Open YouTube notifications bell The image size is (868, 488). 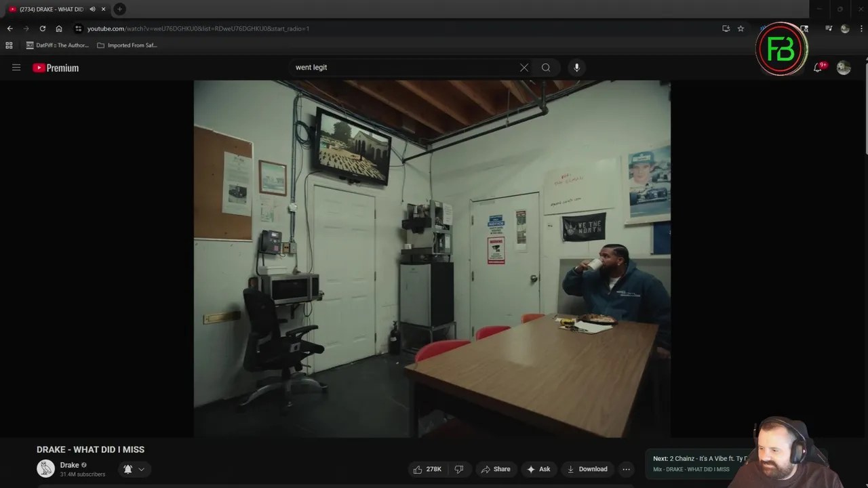pyautogui.click(x=818, y=67)
